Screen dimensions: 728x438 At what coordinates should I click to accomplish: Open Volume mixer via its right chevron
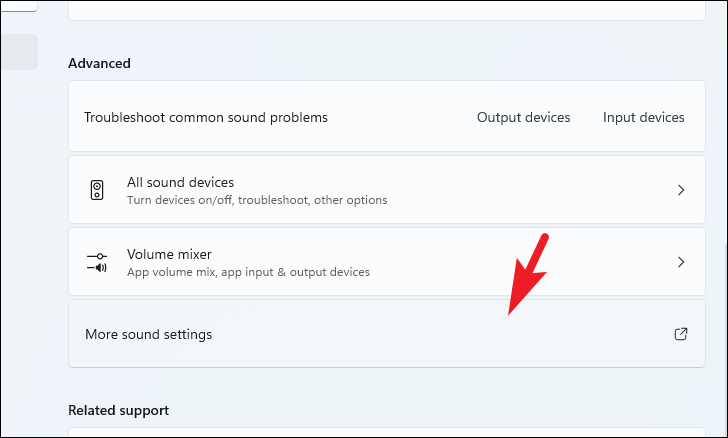click(x=681, y=262)
